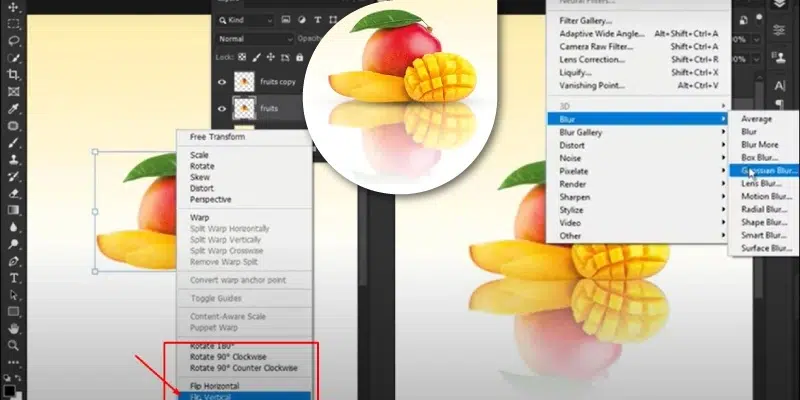Screen dimensions: 800x400
Task: Open the Normal blend mode dropdown
Action: click(255, 39)
